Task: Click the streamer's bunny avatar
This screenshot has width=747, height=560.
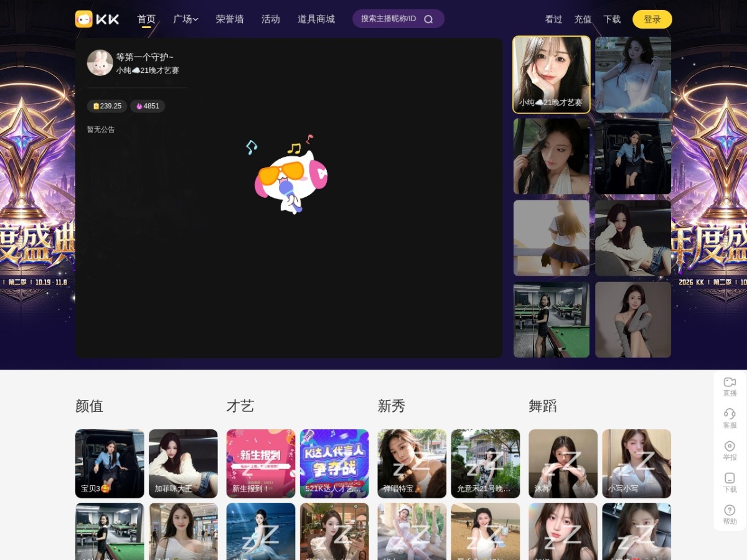Action: (x=100, y=63)
